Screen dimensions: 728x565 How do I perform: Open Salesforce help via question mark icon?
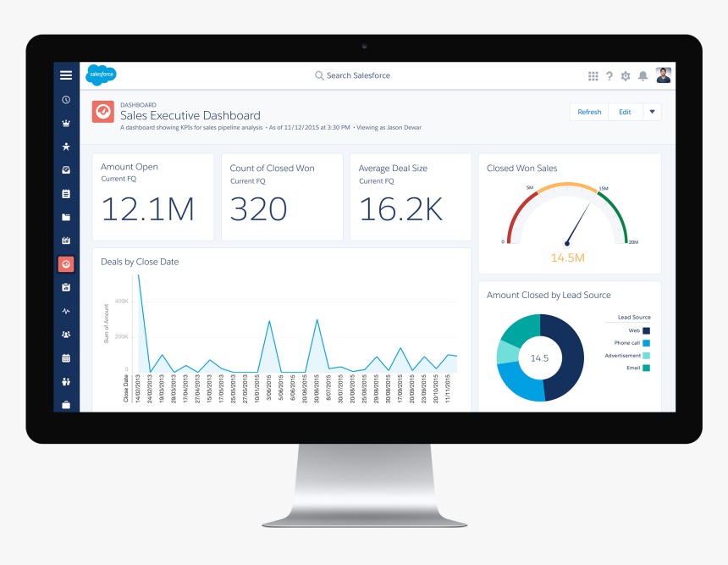tap(609, 75)
